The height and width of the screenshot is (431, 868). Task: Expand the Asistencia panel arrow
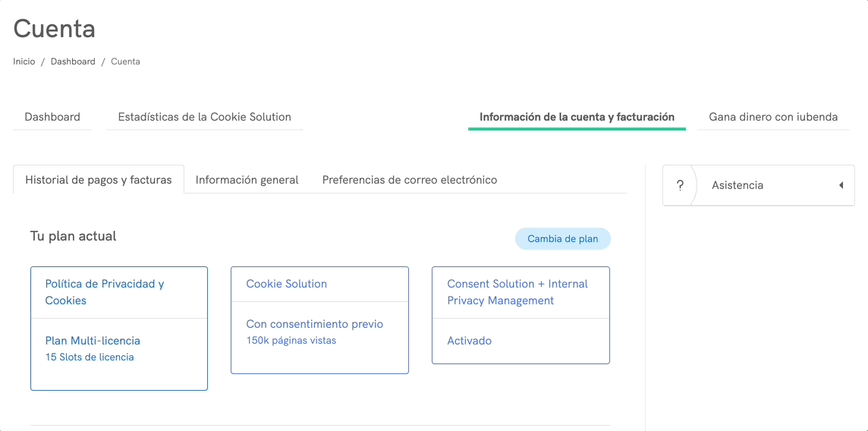click(841, 185)
